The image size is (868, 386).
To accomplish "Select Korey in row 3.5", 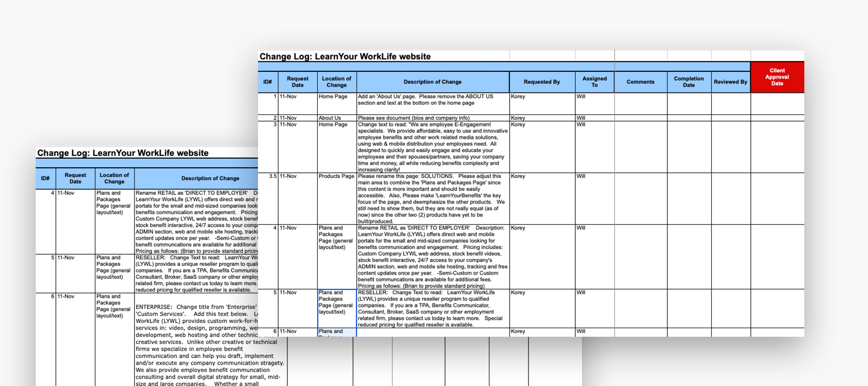I will pos(542,198).
